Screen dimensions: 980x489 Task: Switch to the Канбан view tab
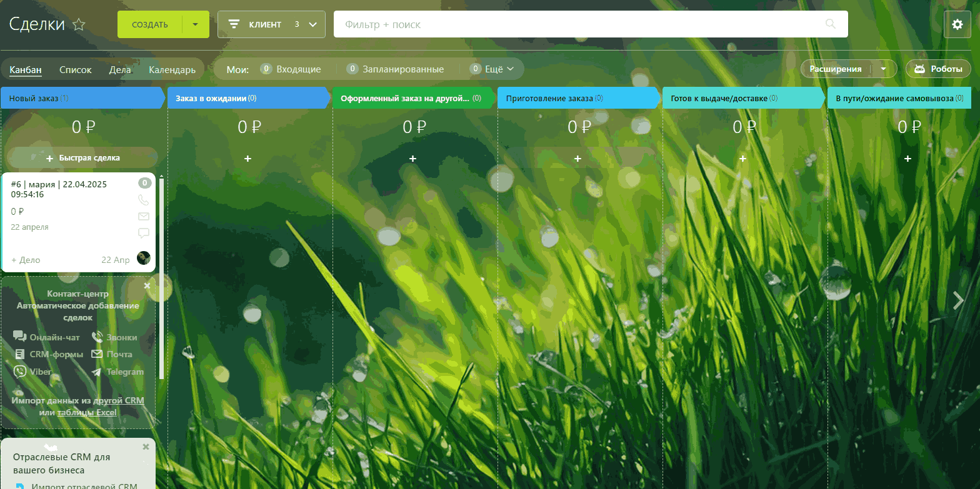[26, 69]
